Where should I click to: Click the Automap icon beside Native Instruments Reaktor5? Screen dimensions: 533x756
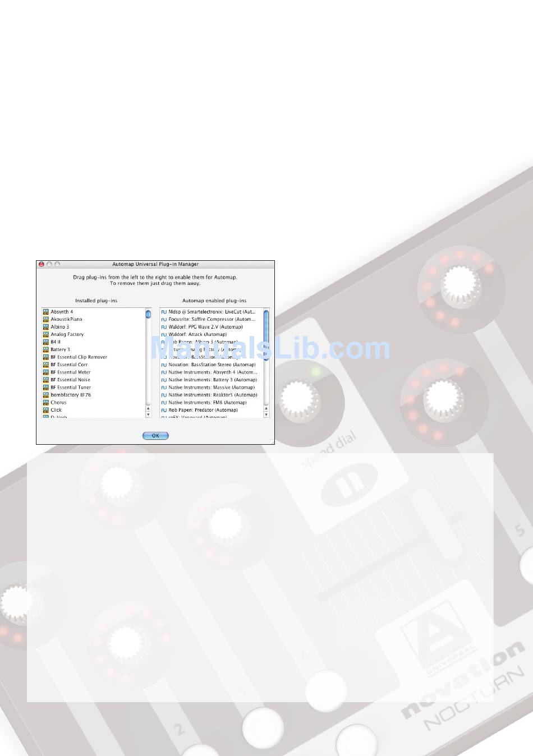tap(164, 395)
